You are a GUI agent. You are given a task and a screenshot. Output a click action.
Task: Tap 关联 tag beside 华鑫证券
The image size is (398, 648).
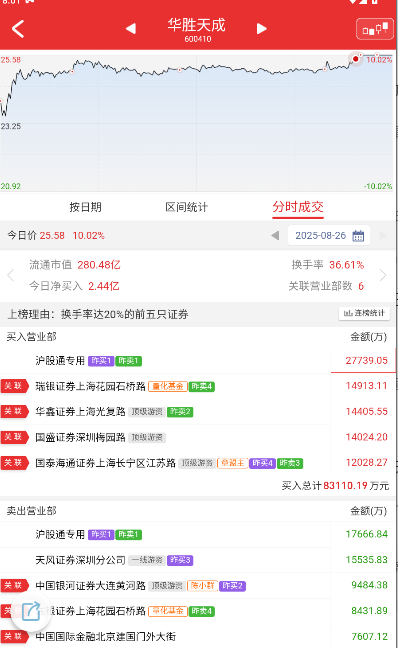tap(14, 411)
